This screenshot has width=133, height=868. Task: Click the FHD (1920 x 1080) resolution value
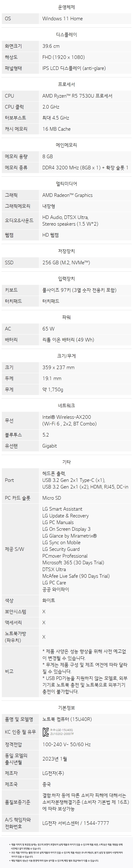[63, 57]
